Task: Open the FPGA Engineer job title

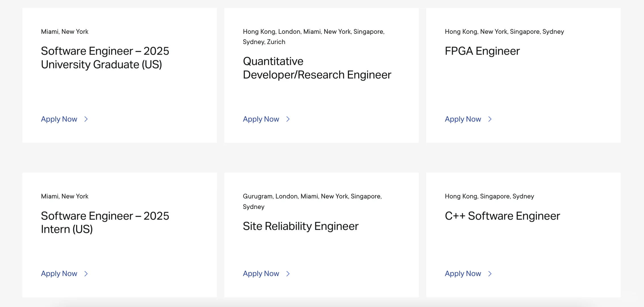Action: [482, 51]
